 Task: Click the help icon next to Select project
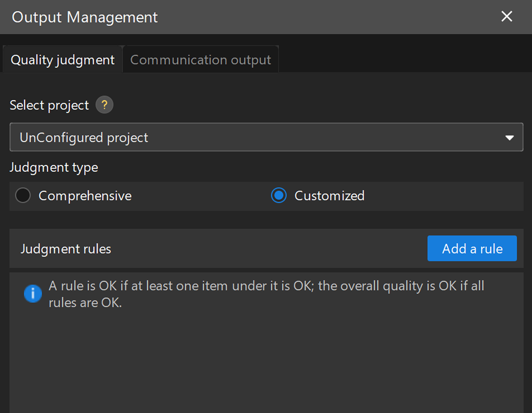click(x=104, y=105)
